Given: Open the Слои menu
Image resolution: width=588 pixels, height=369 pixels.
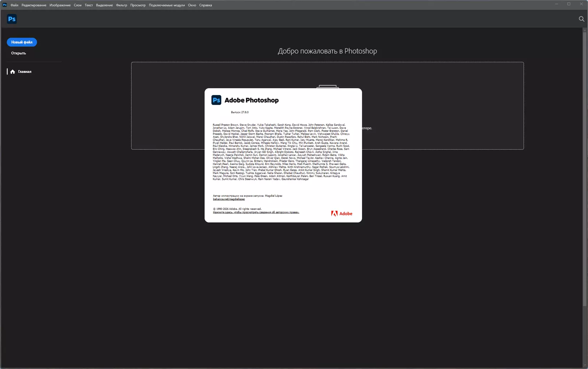Looking at the screenshot, I should coord(78,5).
